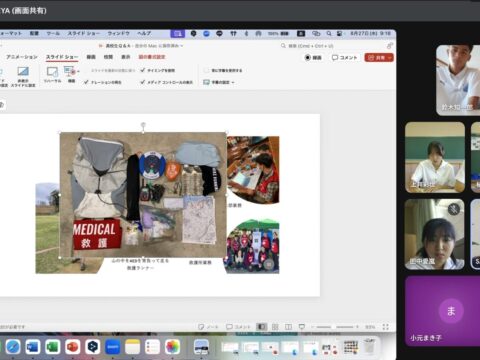Enable the 常に字幕を使用する checkbox
This screenshot has width=480, height=360.
coord(206,70)
